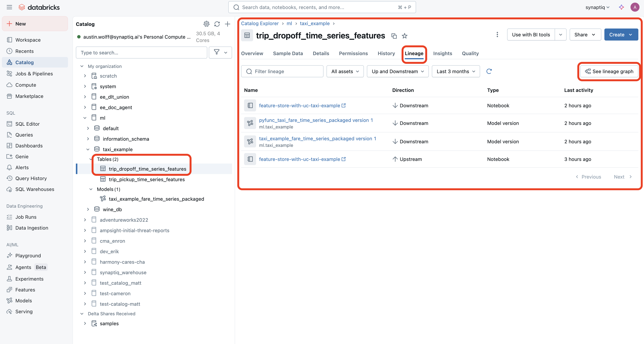Collapse the taxi_example schema
Screen dimensions: 644x344
(88, 149)
